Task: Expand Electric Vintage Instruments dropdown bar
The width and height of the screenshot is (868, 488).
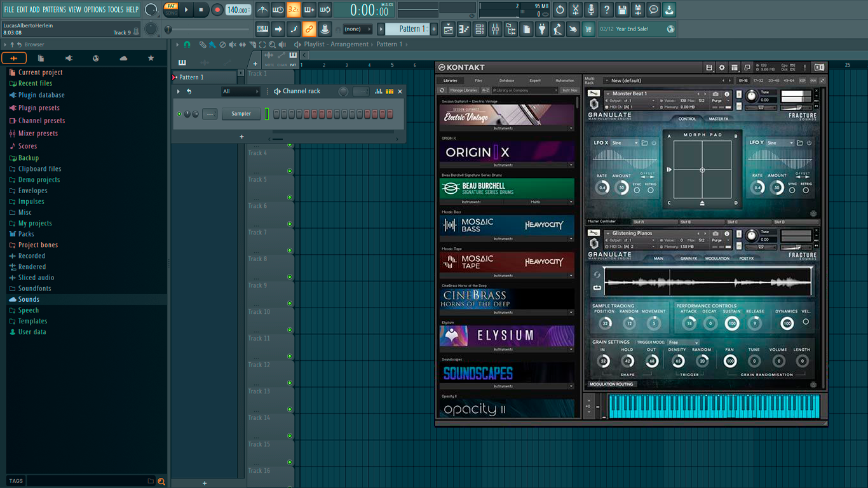Action: coord(507,128)
